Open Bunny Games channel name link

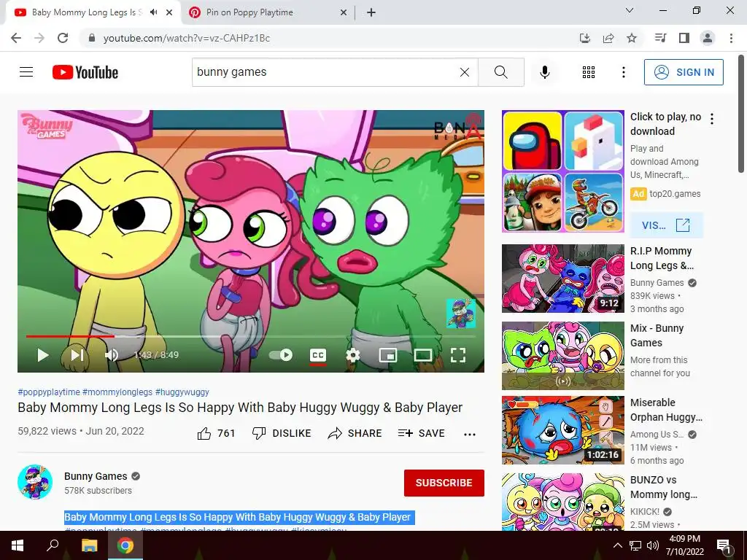tap(96, 476)
